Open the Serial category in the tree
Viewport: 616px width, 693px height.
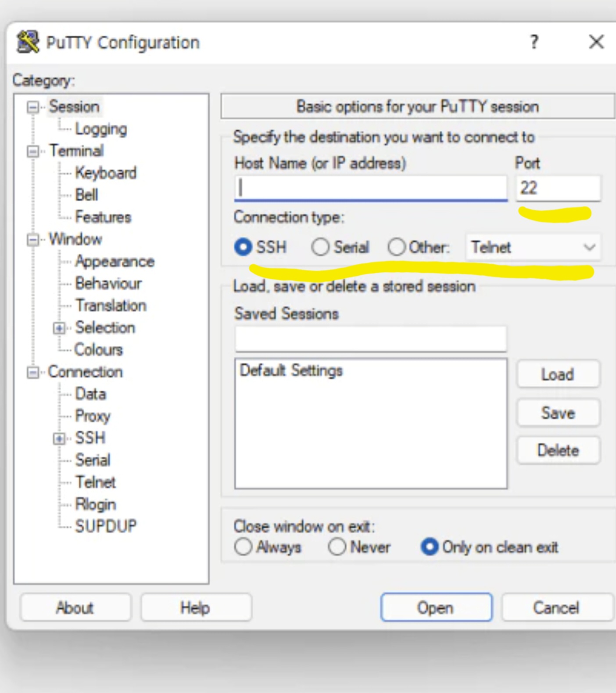click(x=93, y=460)
